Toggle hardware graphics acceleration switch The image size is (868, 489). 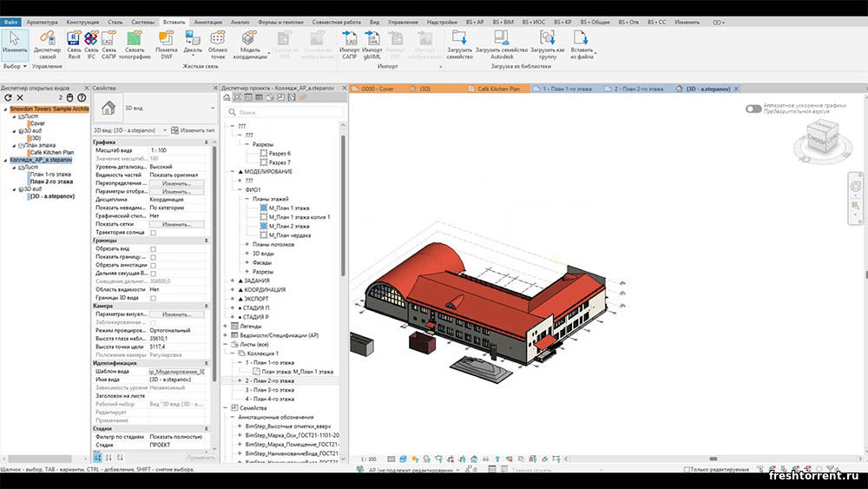753,109
